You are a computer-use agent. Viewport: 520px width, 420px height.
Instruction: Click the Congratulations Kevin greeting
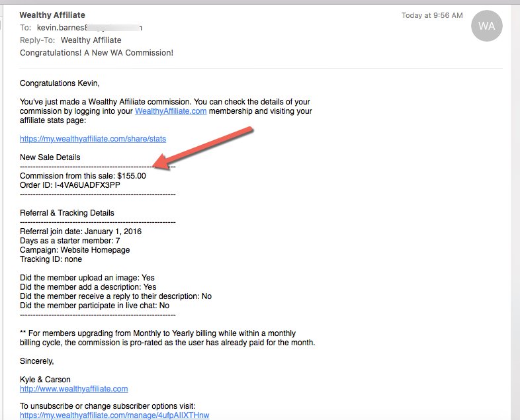pos(60,83)
